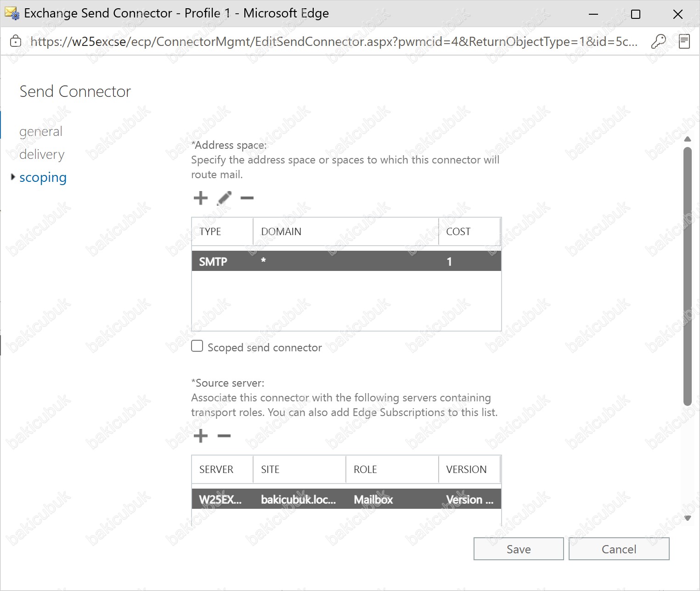Viewport: 700px width, 591px height.
Task: Sort source servers by SITE column
Action: (299, 469)
